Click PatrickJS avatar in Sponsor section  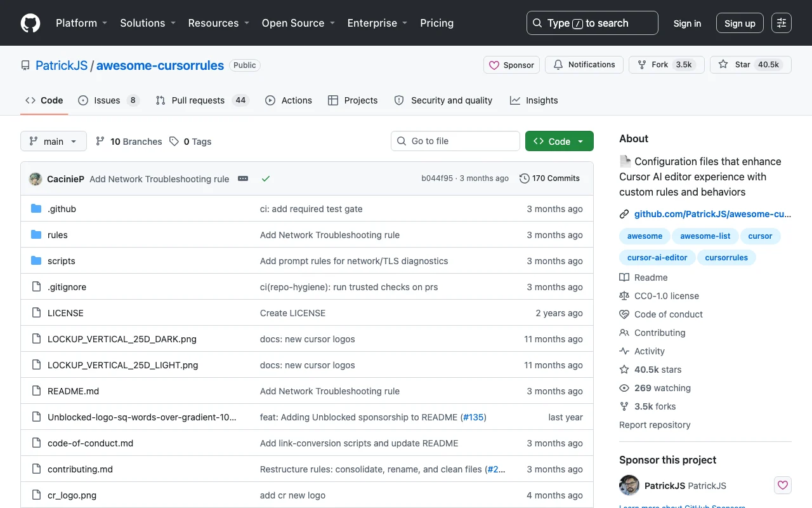[629, 485]
